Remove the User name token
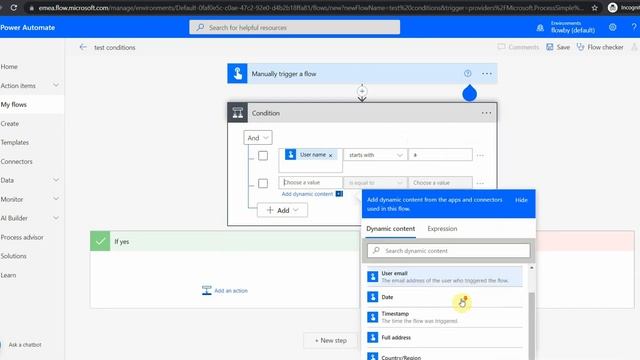Image resolution: width=640 pixels, height=360 pixels. click(x=331, y=156)
